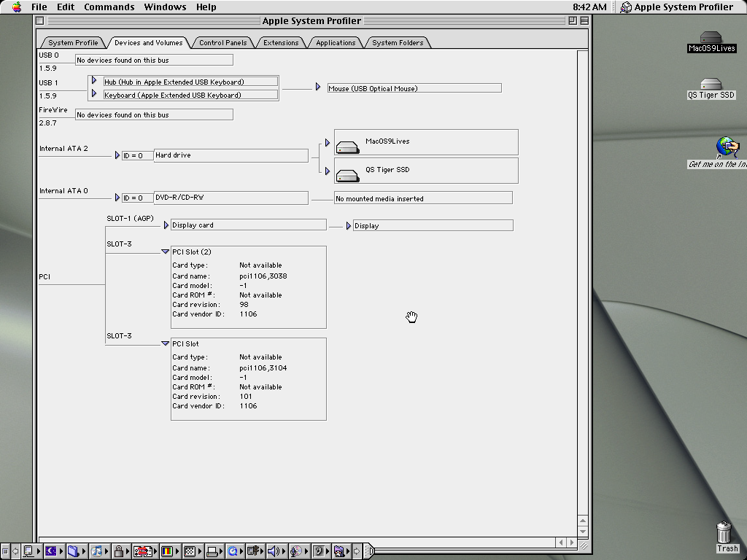Screen dimensions: 747x560
Task: Open the Help menu
Action: [x=206, y=7]
